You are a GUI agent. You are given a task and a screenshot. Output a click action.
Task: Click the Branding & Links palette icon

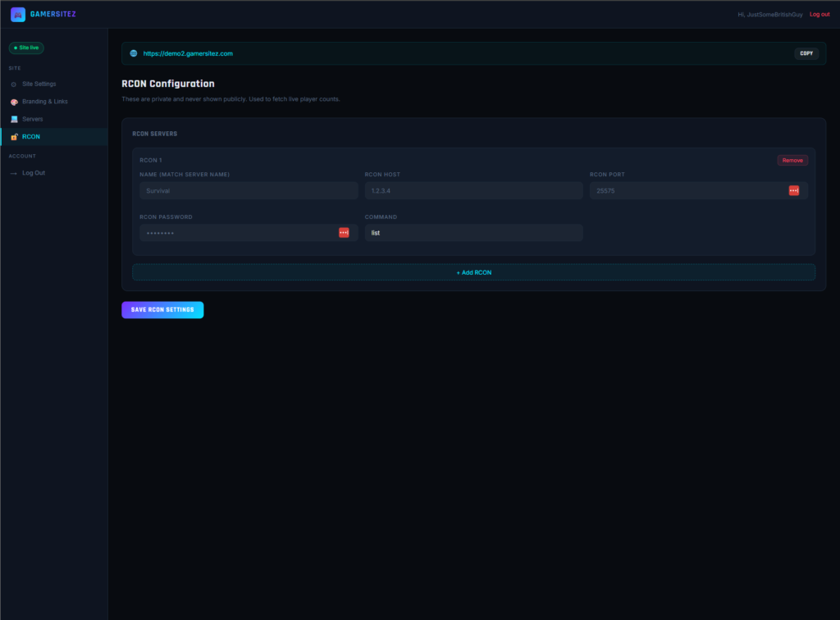point(14,102)
